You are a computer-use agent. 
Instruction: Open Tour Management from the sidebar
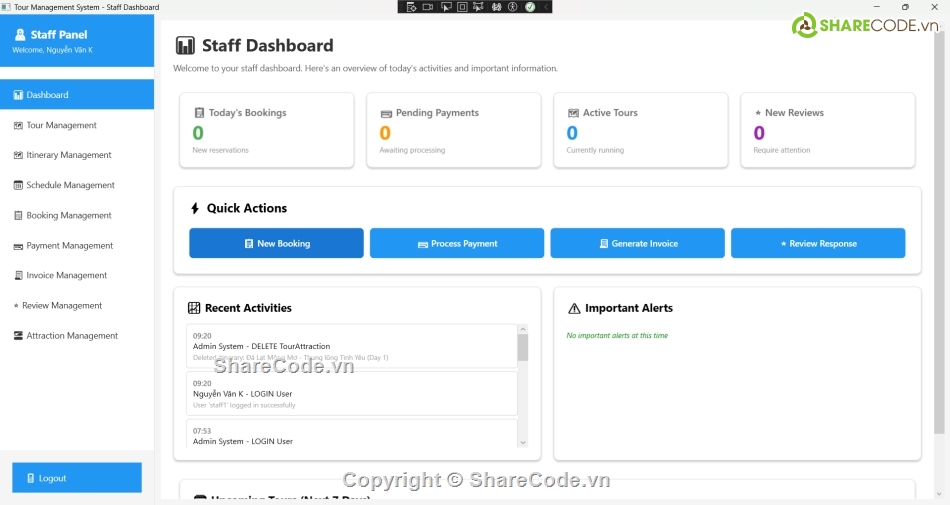point(61,125)
